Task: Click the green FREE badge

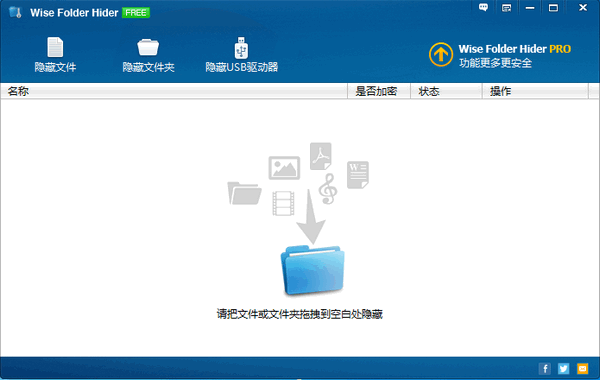Action: coord(136,13)
